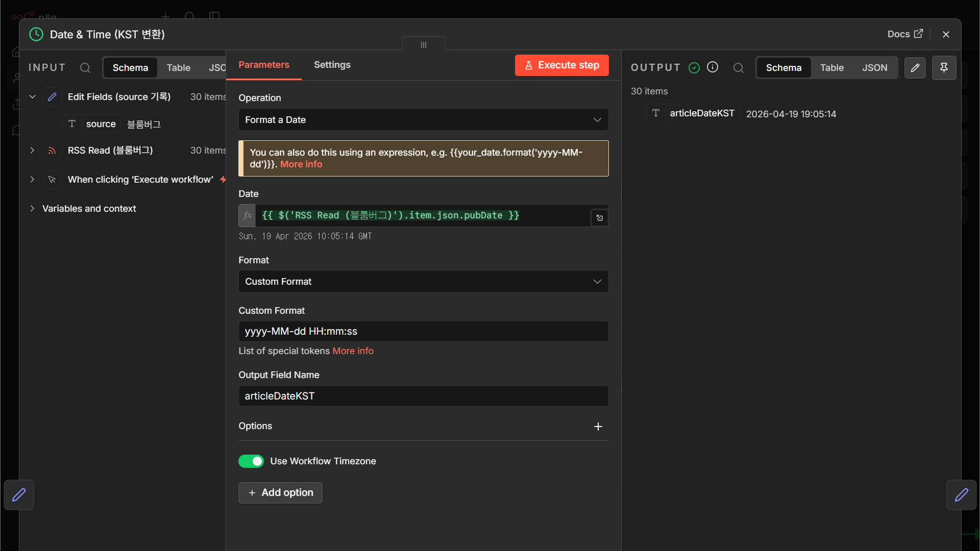Disable Use Workflow Timezone toggle
The width and height of the screenshot is (980, 551).
pyautogui.click(x=251, y=461)
